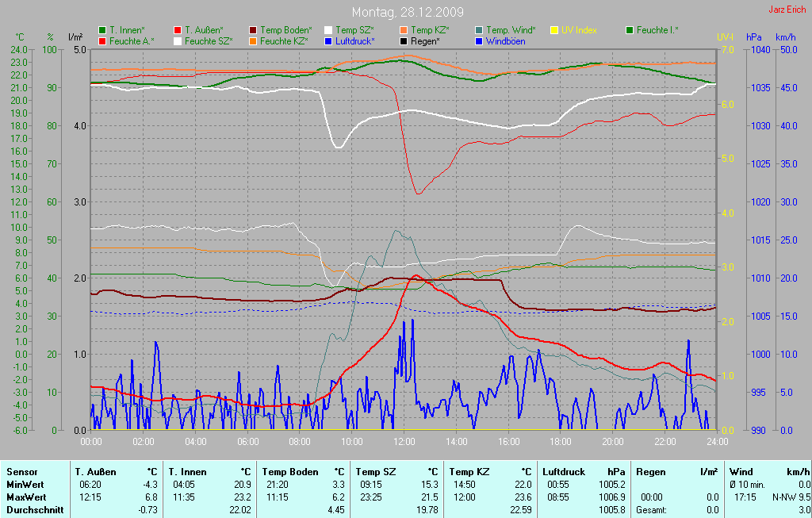Select the 'Feuchte A.*' legend label

tap(132, 41)
